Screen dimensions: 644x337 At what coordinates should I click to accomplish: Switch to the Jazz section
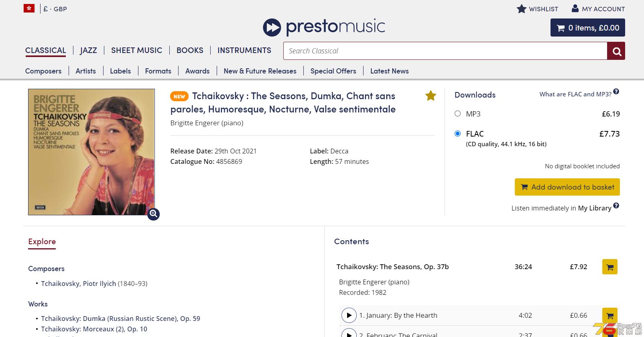[88, 50]
